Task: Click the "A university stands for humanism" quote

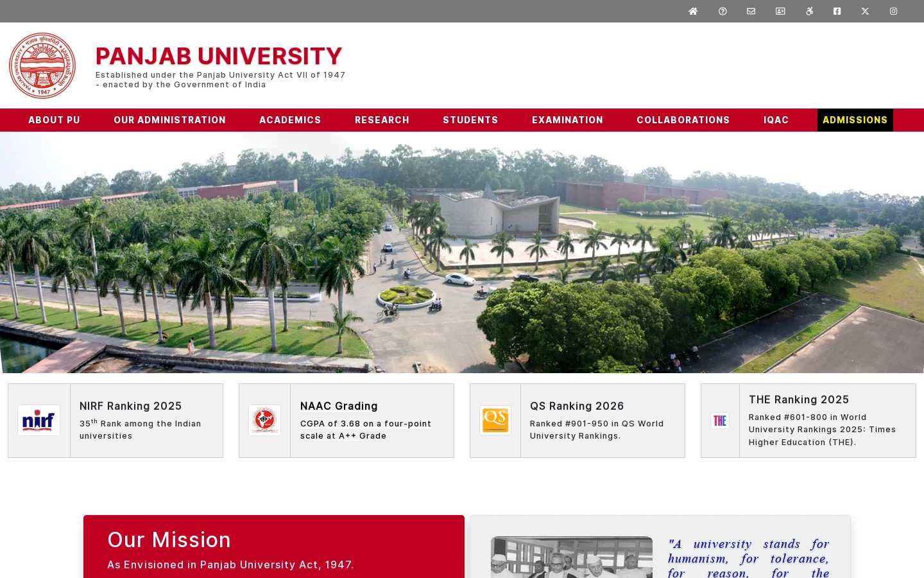Action: tap(748, 559)
